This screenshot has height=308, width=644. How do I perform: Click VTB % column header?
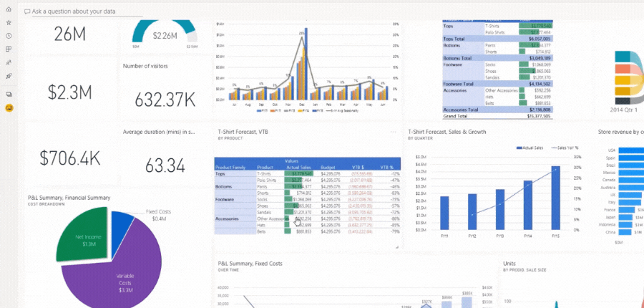(386, 168)
